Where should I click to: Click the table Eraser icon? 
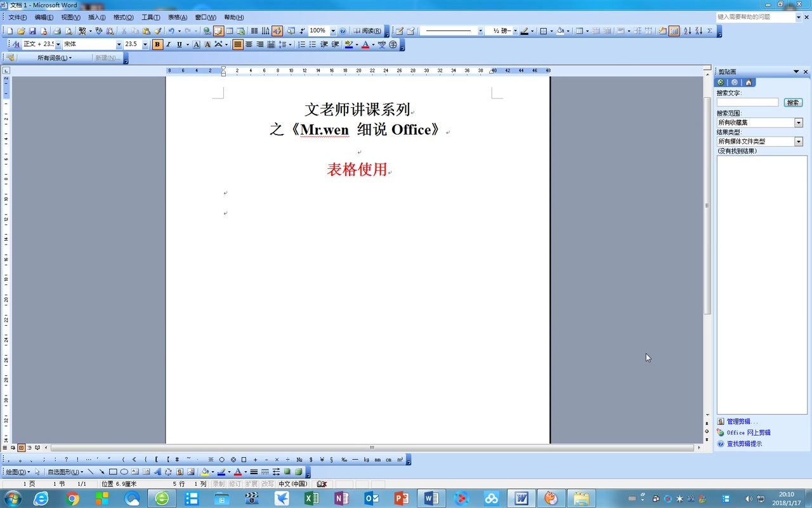[x=411, y=30]
